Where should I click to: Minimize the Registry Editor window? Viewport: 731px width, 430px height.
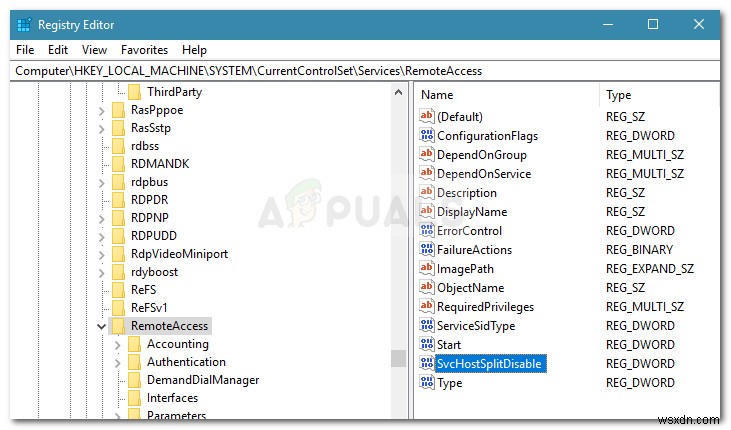coord(608,24)
